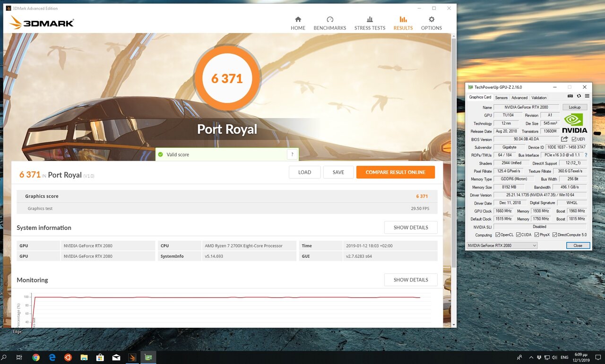This screenshot has height=364, width=605.
Task: Show hidden system tray icons
Action: click(531, 357)
